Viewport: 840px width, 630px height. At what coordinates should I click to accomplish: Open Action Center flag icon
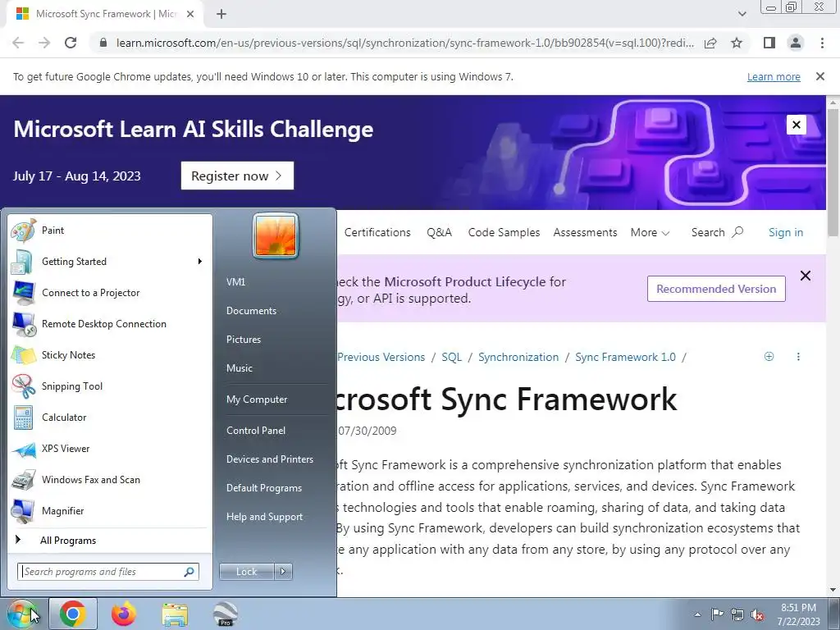pyautogui.click(x=717, y=614)
